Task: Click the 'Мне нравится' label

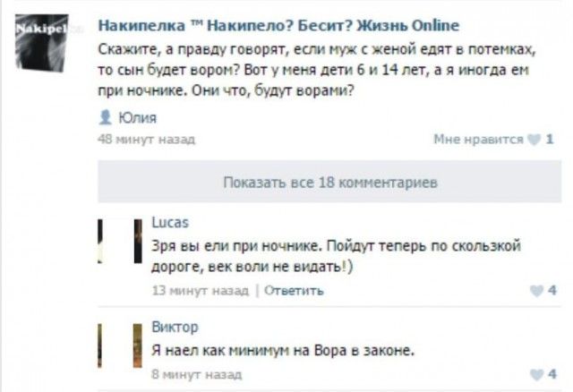Action: [x=478, y=140]
